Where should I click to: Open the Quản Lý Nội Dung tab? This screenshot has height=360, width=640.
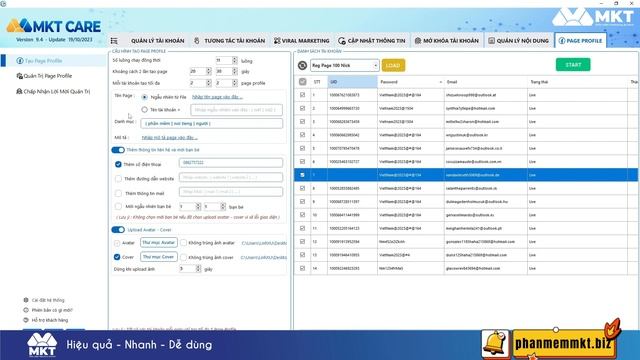coord(519,41)
